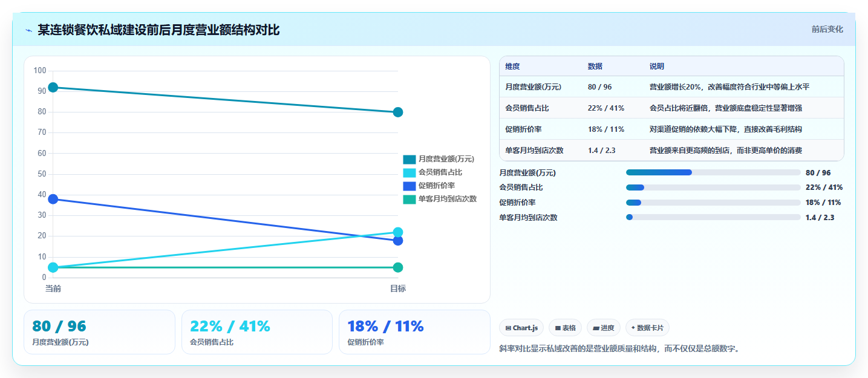Image resolution: width=868 pixels, height=378 pixels.
Task: Click the 1.4 / 2.3 value beside progress bar
Action: point(820,218)
